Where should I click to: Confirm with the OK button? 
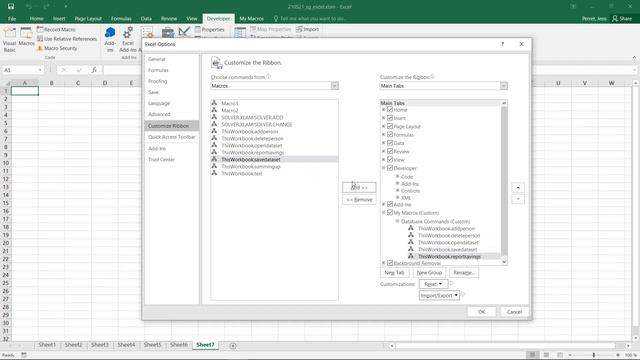click(482, 312)
